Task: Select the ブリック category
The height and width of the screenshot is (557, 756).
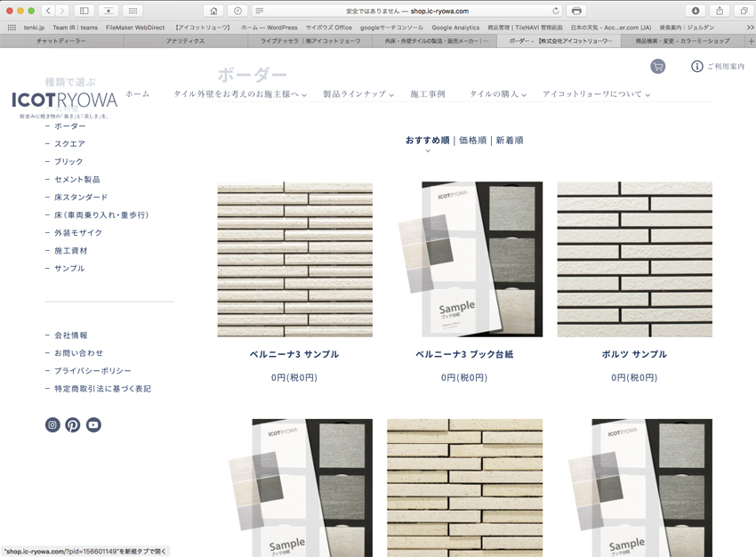Action: click(68, 162)
